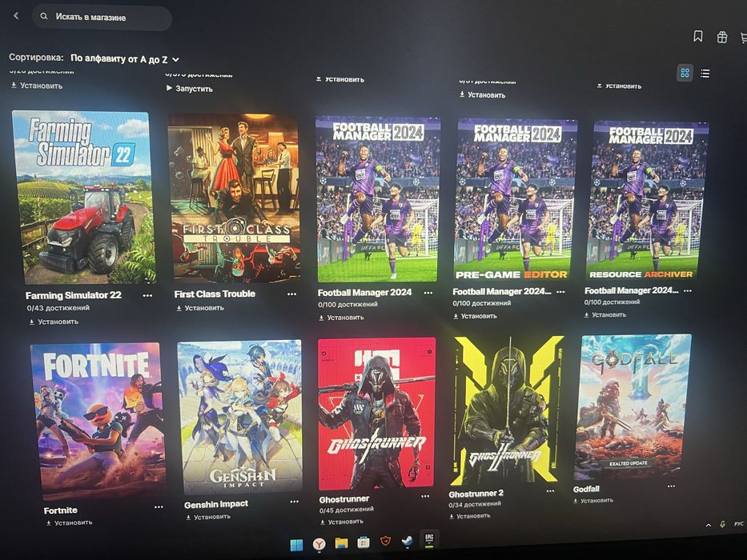Viewport: 747px width, 560px height.
Task: Install Fortnite
Action: coord(69,523)
